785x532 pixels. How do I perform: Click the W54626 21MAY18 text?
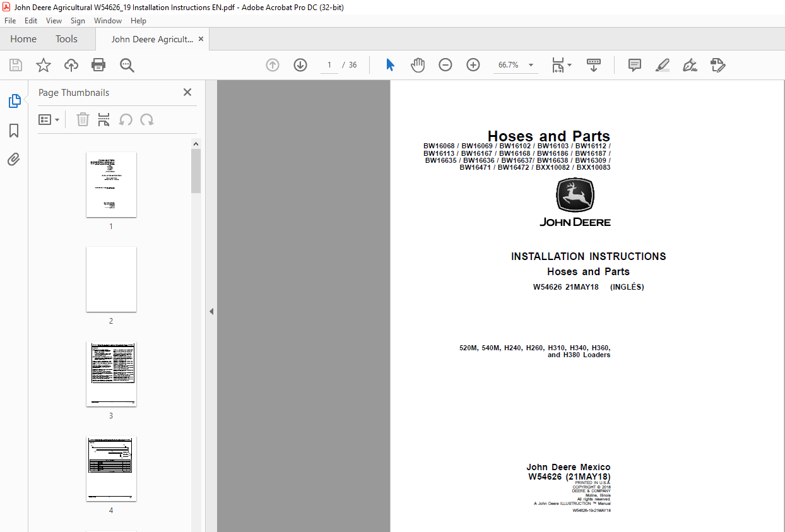565,287
